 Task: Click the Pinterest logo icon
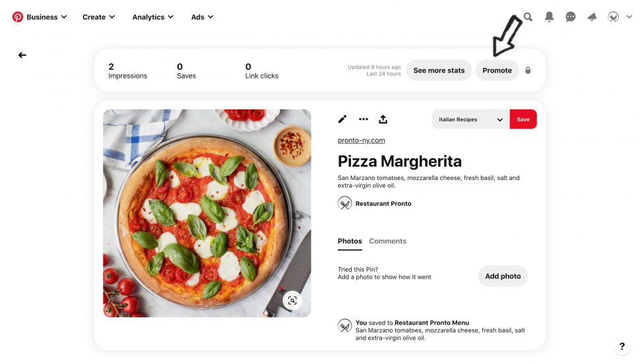[x=18, y=17]
